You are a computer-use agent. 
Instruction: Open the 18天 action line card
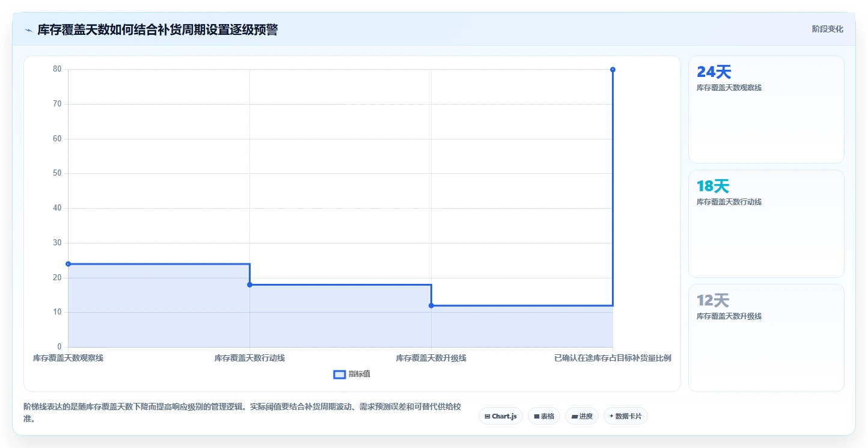tap(766, 224)
